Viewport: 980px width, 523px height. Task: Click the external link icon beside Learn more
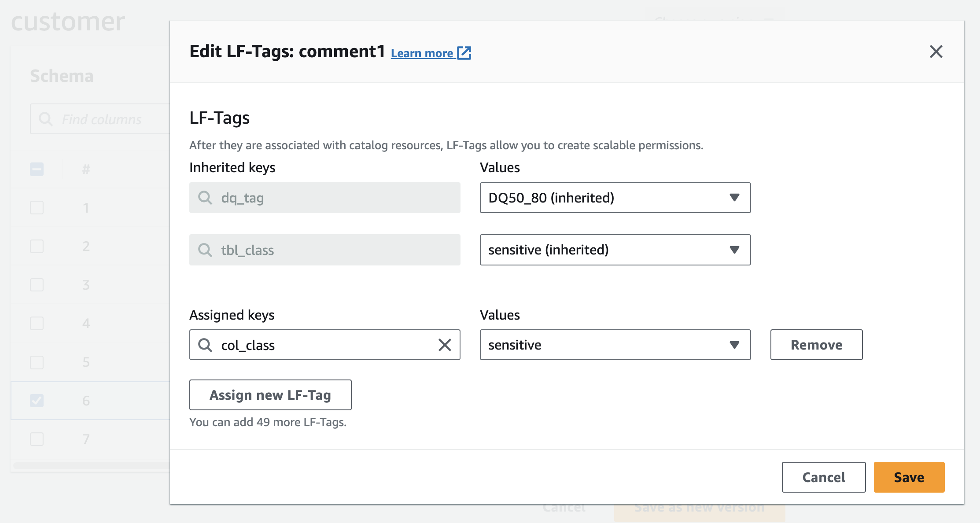[x=464, y=53]
